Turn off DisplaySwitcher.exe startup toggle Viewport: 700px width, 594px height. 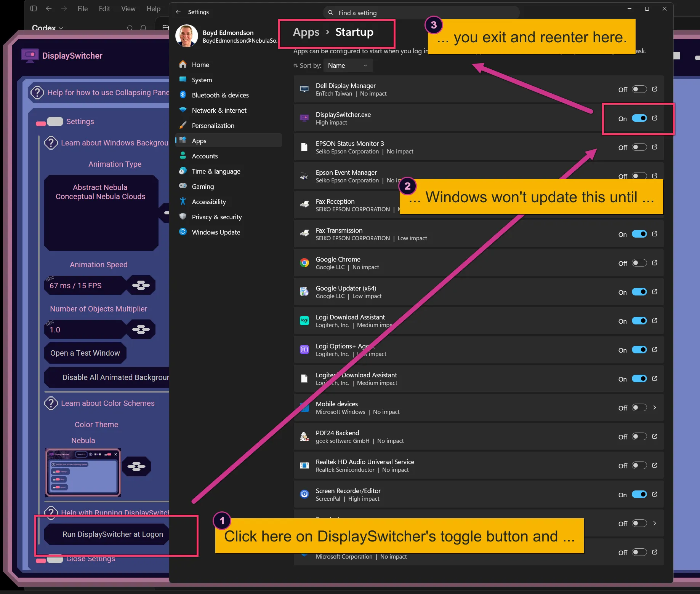(x=639, y=118)
